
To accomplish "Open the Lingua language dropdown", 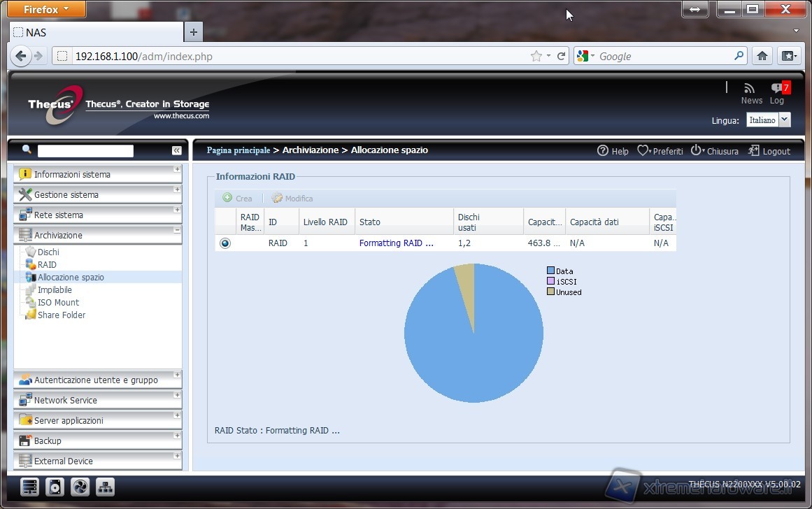I will point(784,120).
